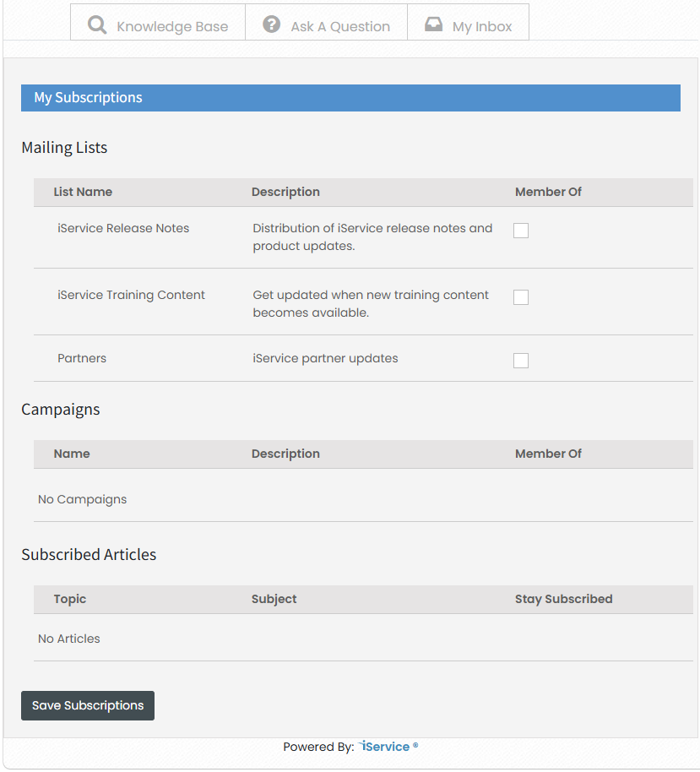Select the 'iService Release Notes' list name
700x772 pixels.
click(x=123, y=228)
